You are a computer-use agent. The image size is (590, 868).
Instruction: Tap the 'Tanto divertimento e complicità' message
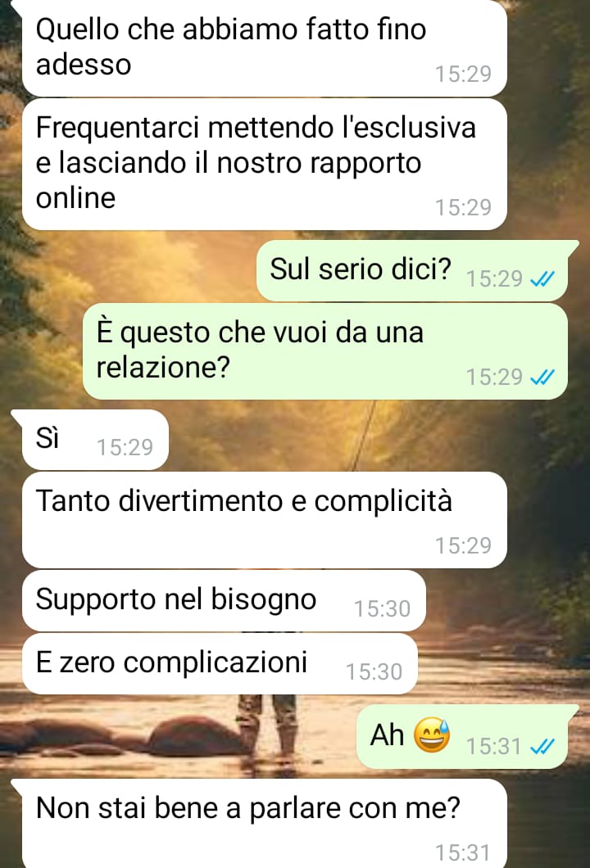point(264,520)
